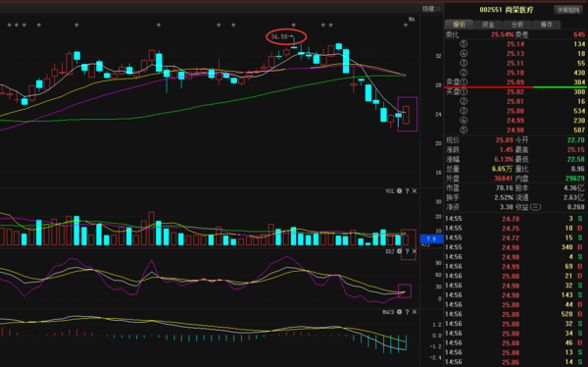Screen dimensions: 588x367
Task: Close the VOL indicator panel
Action: 415,191
